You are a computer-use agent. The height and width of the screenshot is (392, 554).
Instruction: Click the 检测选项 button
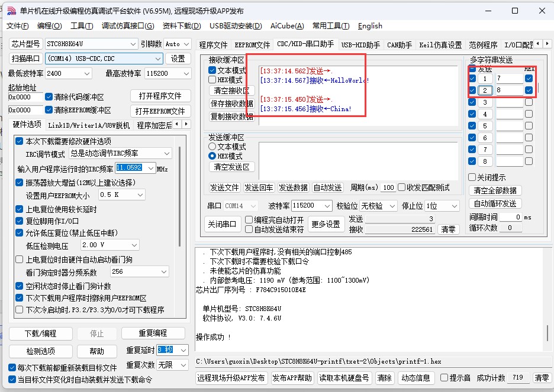point(41,351)
